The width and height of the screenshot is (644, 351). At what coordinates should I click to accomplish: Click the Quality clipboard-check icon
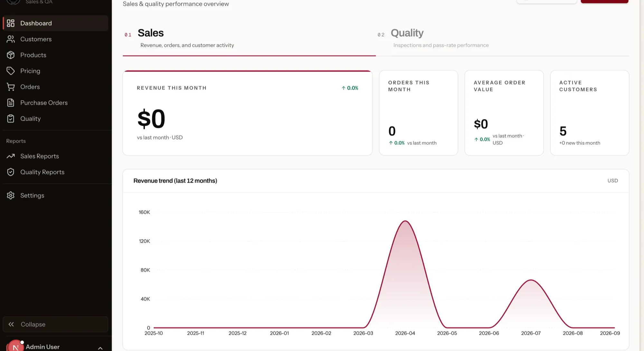[x=11, y=119]
